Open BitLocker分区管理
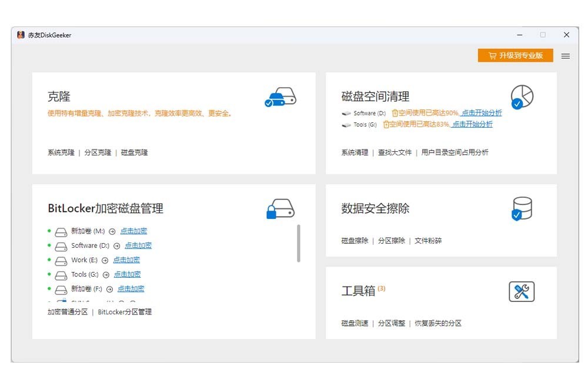Image resolution: width=588 pixels, height=392 pixels. [125, 312]
